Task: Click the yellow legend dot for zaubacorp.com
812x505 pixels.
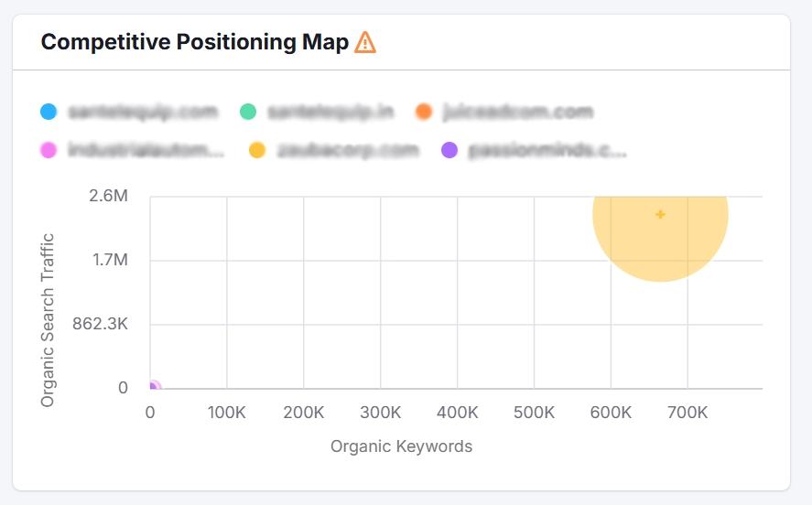Action: (257, 149)
